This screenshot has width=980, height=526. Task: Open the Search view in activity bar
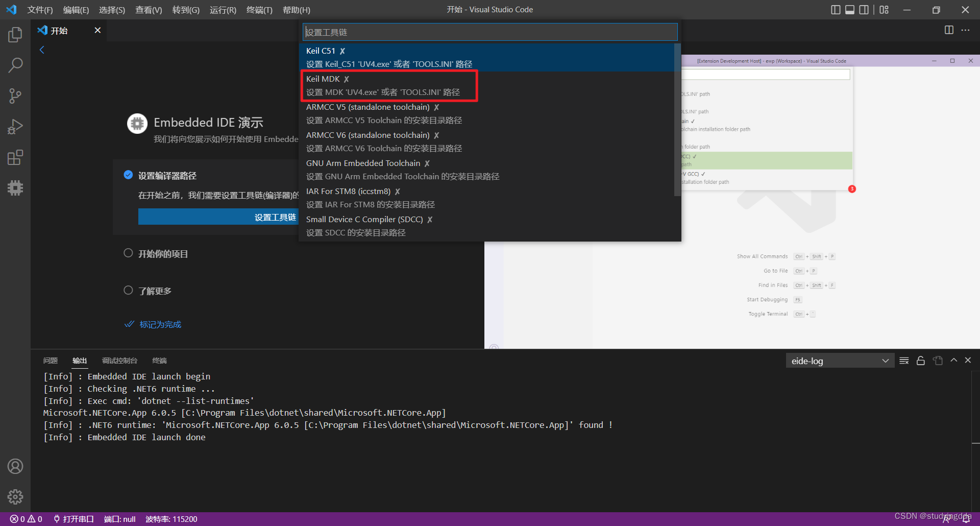[x=15, y=65]
